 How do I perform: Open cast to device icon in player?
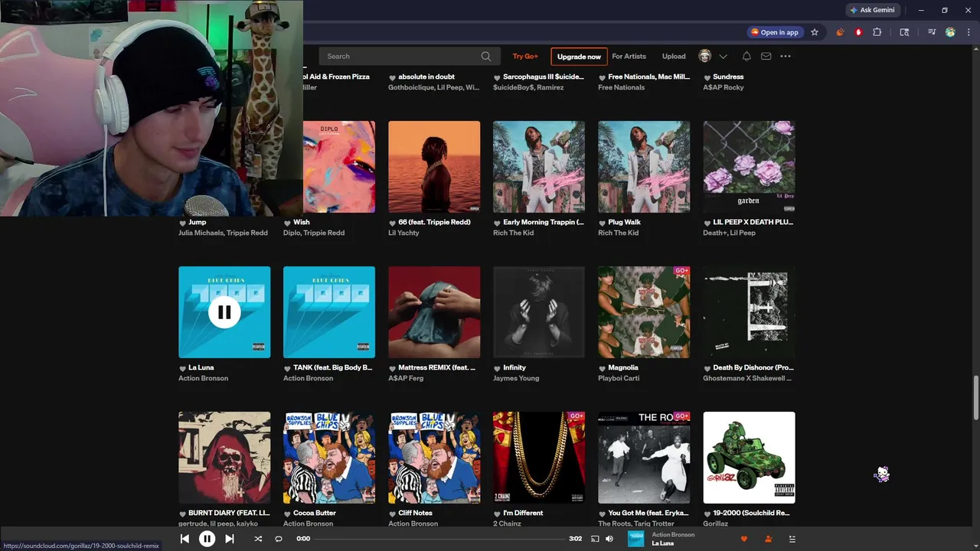click(595, 539)
